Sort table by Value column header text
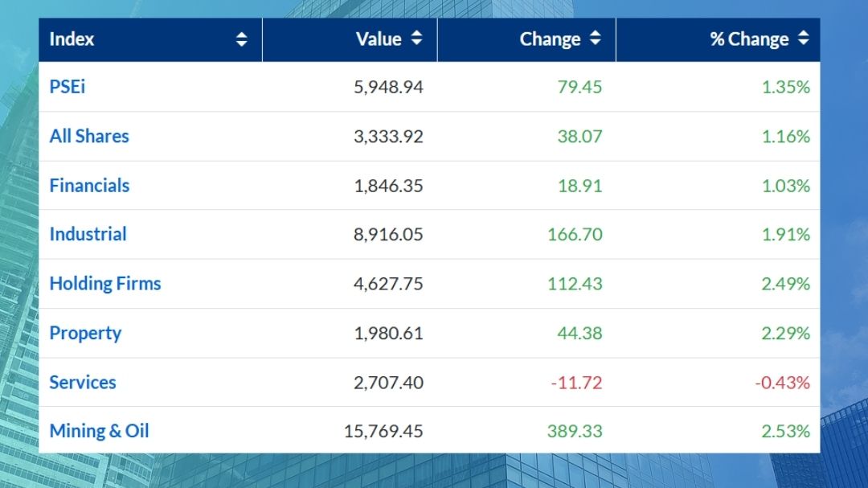The height and width of the screenshot is (488, 868). click(378, 39)
